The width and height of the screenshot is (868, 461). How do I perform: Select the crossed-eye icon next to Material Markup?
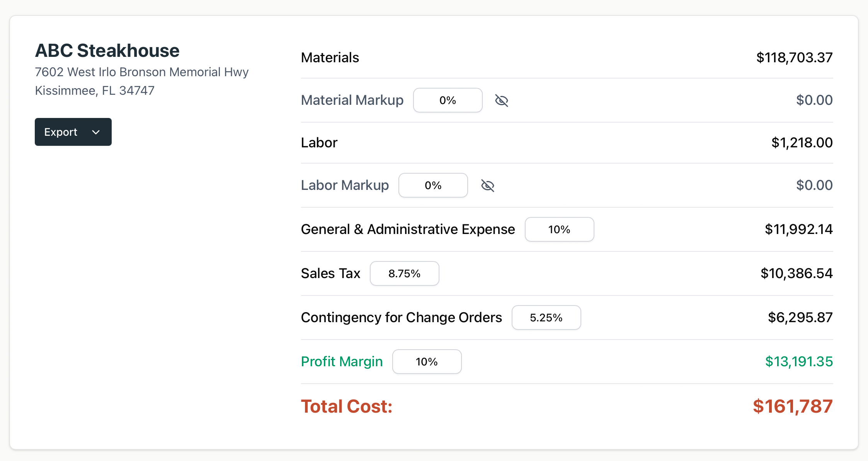click(501, 100)
